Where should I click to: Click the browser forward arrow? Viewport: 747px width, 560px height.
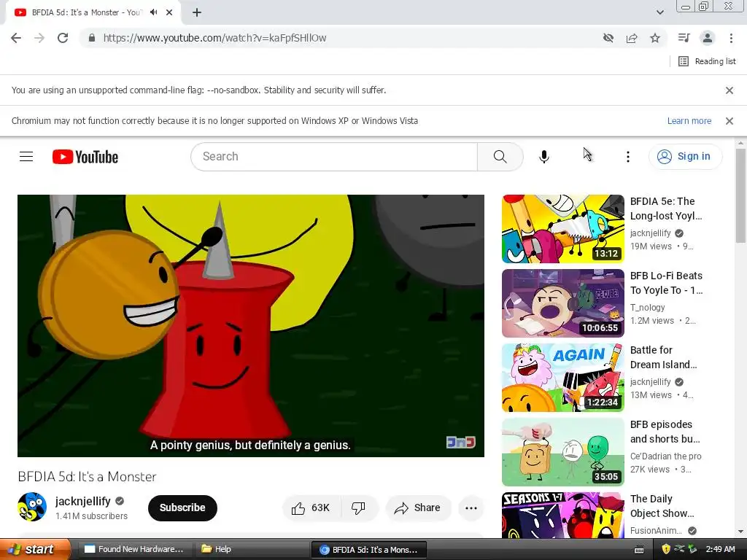click(39, 38)
